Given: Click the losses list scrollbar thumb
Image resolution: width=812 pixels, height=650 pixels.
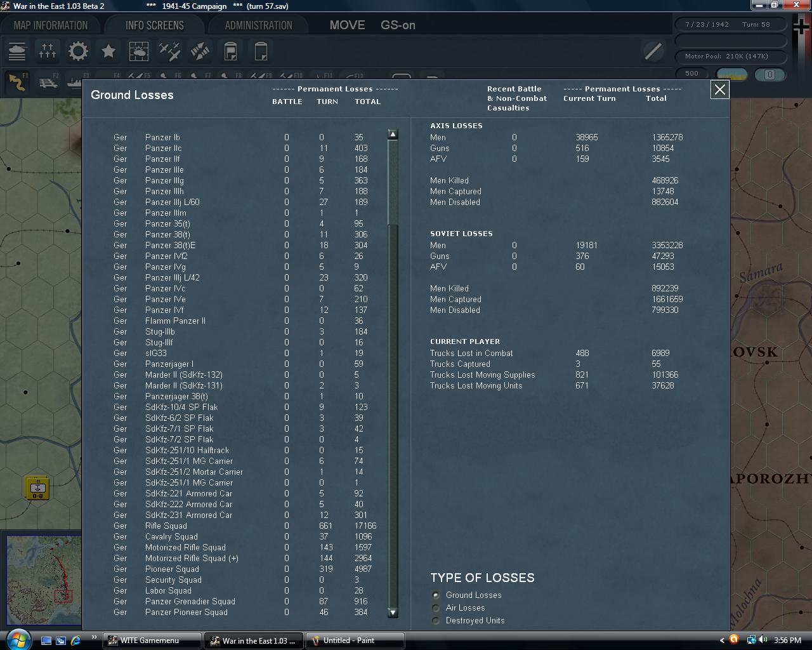Looking at the screenshot, I should point(393,182).
